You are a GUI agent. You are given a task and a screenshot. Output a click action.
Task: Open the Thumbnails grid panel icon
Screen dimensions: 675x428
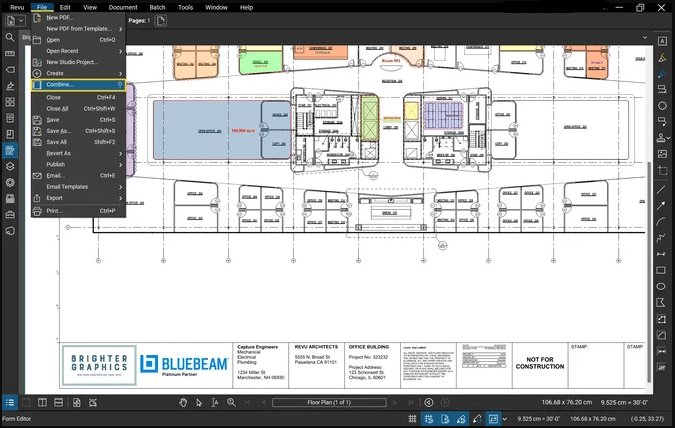[10, 102]
